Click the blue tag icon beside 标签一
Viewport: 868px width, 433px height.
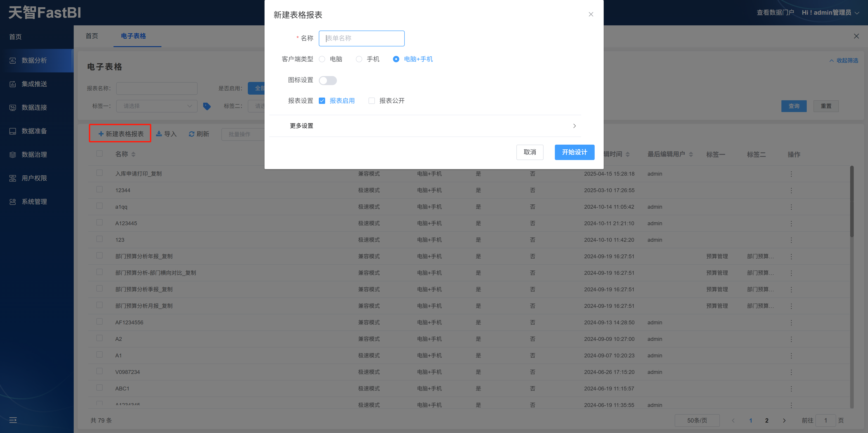[207, 106]
